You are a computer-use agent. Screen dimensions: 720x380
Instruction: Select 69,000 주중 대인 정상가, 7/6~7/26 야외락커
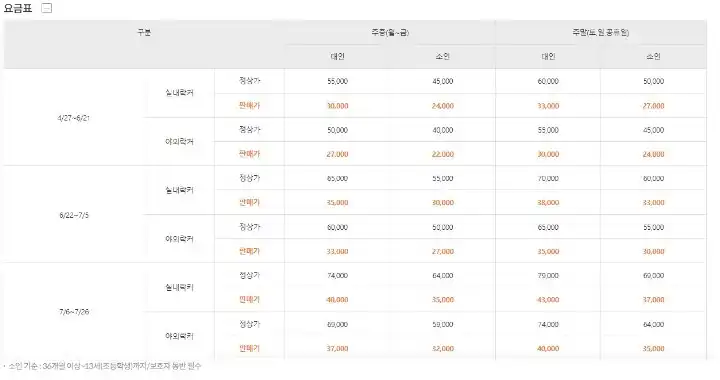coord(338,324)
